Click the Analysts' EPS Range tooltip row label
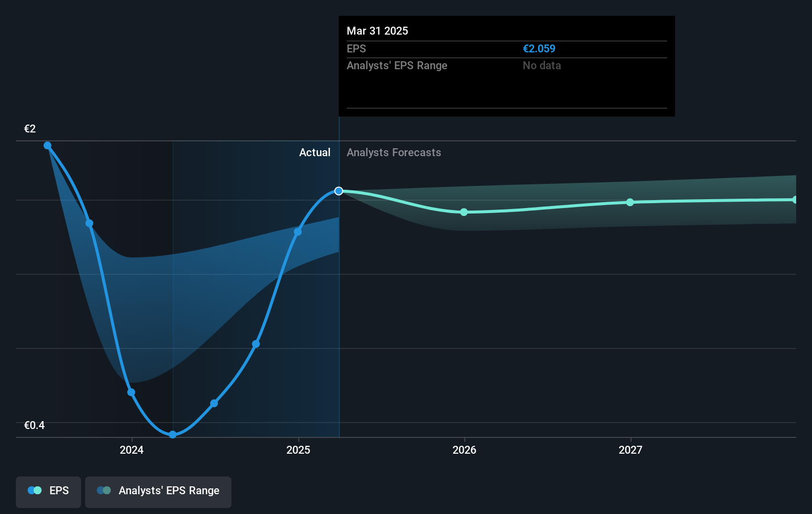Viewport: 812px width, 514px height. pos(397,65)
